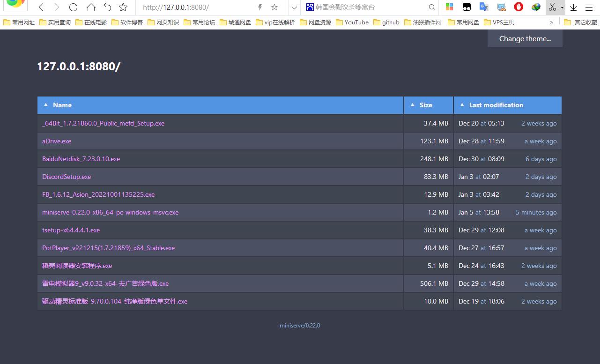This screenshot has width=600, height=364.
Task: Expand the address bar dropdown chevron
Action: tap(294, 7)
